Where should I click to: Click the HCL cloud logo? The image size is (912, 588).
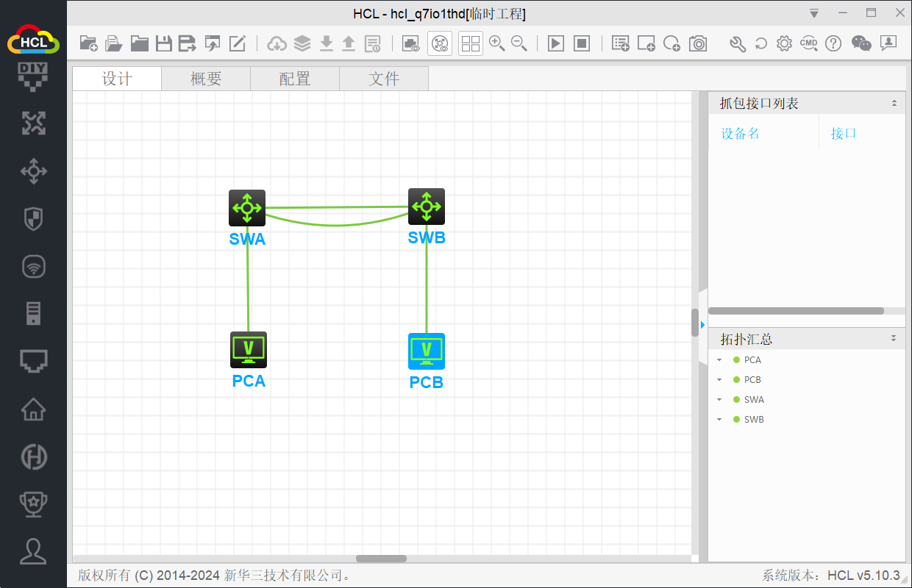(x=33, y=38)
